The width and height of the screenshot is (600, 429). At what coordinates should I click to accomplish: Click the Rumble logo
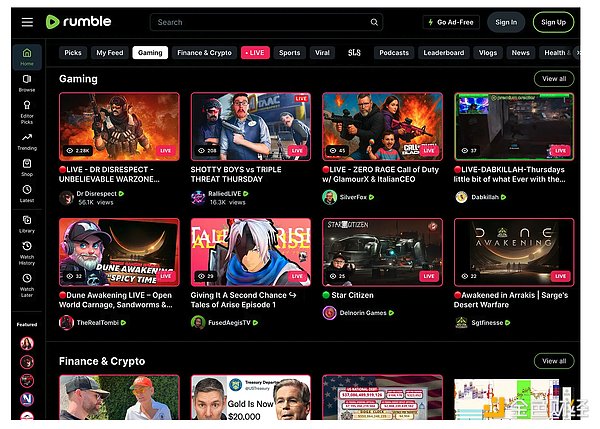coord(78,22)
